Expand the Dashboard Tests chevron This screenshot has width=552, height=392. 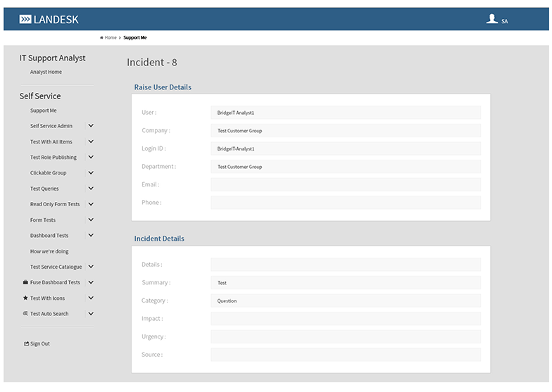91,236
